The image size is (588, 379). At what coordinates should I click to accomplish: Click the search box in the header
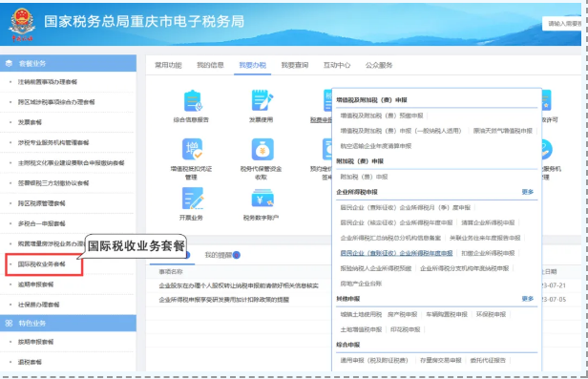(x=561, y=24)
